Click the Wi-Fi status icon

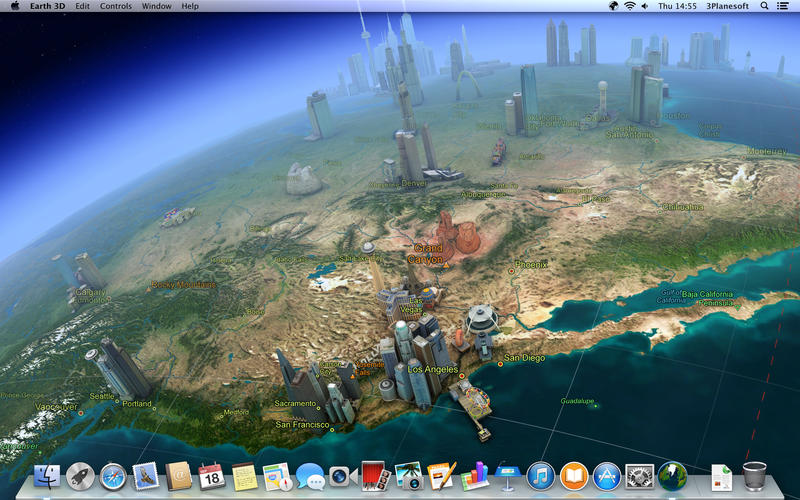click(629, 6)
